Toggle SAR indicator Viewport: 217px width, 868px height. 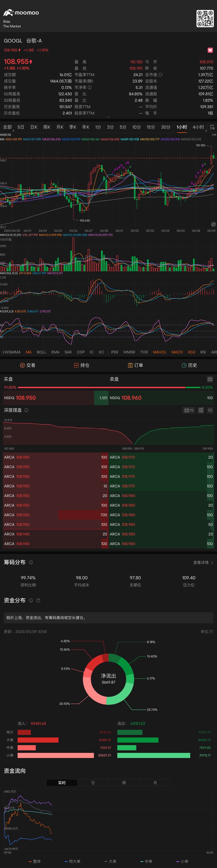(x=68, y=352)
